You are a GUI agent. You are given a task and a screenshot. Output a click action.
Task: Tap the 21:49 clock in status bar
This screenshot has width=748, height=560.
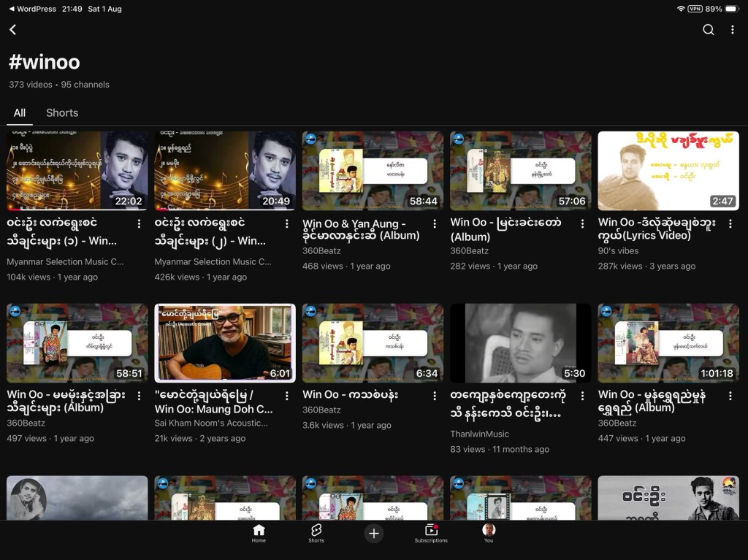coord(72,9)
